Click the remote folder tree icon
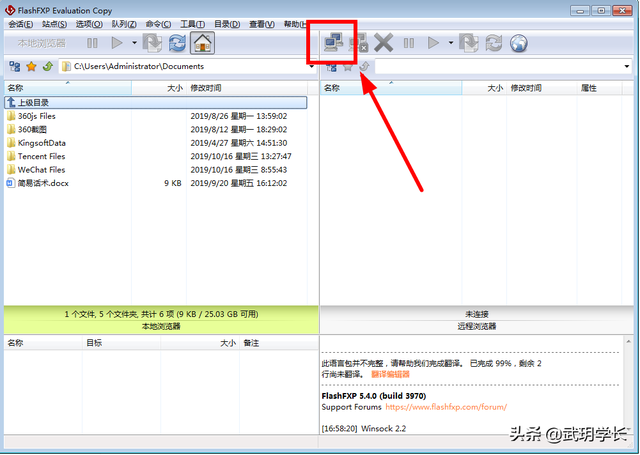The height and width of the screenshot is (455, 640). pos(331,67)
